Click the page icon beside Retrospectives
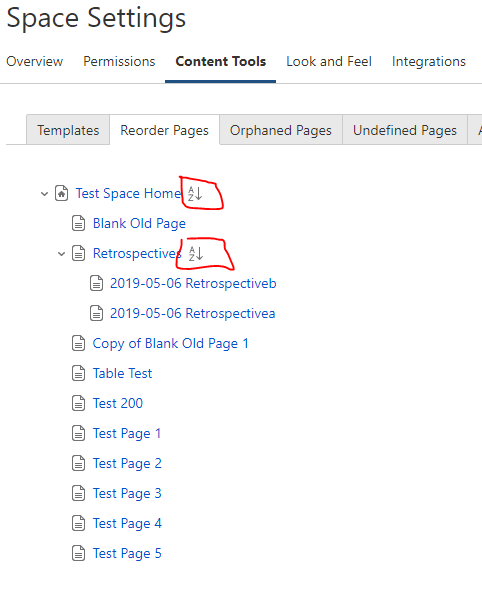Image resolution: width=482 pixels, height=601 pixels. tap(79, 253)
